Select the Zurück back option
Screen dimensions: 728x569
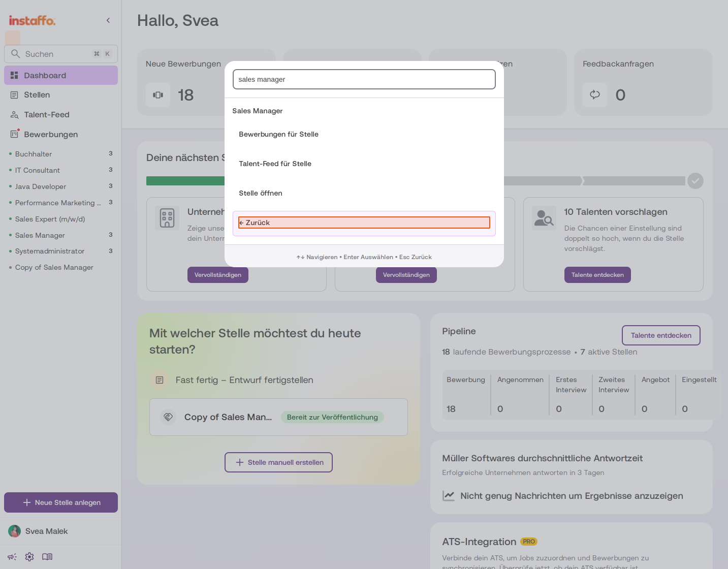coord(364,223)
